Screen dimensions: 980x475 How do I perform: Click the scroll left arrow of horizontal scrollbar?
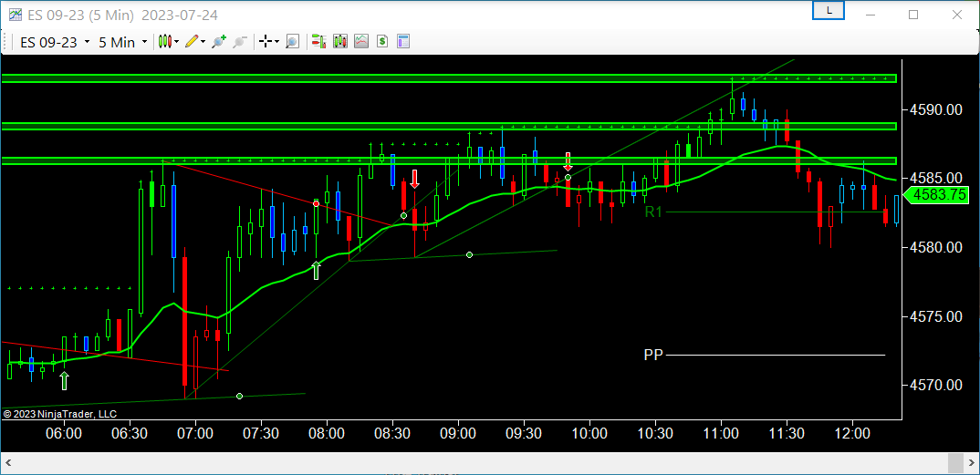[x=9, y=462]
